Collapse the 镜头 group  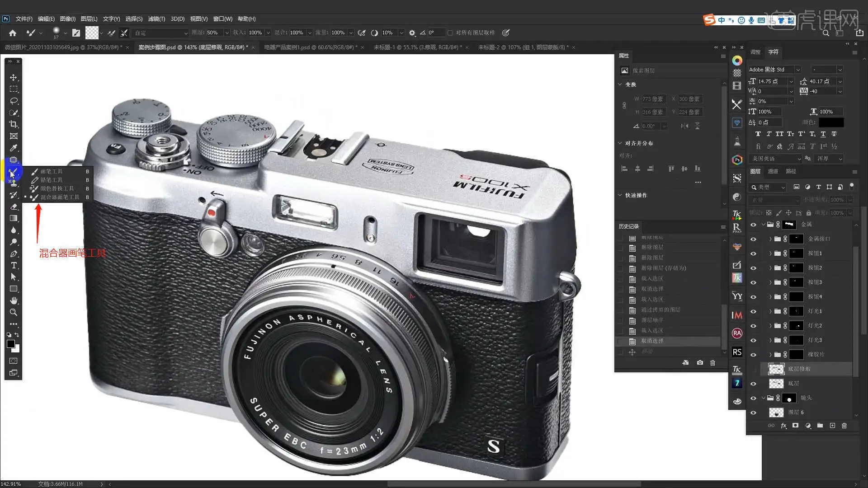(x=764, y=398)
